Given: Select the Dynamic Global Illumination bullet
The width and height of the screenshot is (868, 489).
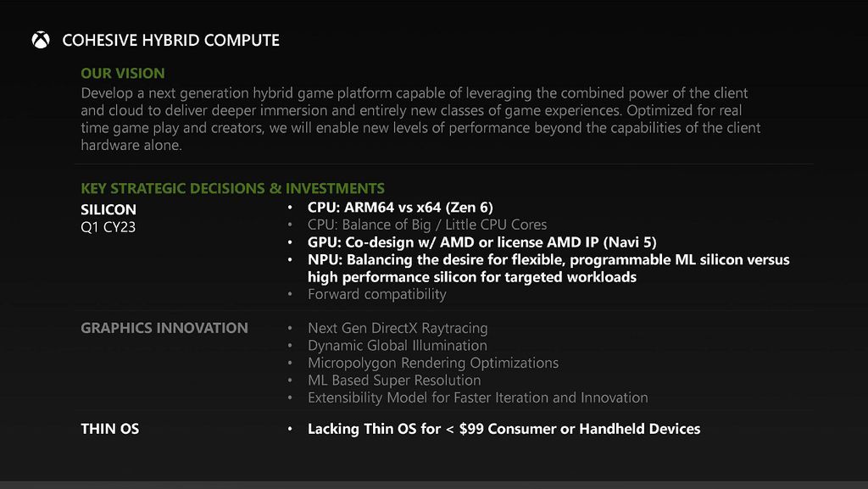Looking at the screenshot, I should coord(397,346).
